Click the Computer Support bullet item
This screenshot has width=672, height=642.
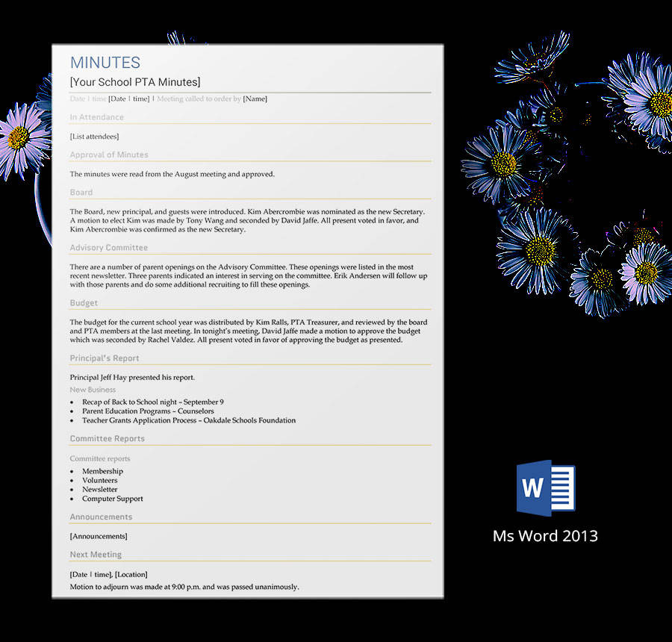coord(112,499)
